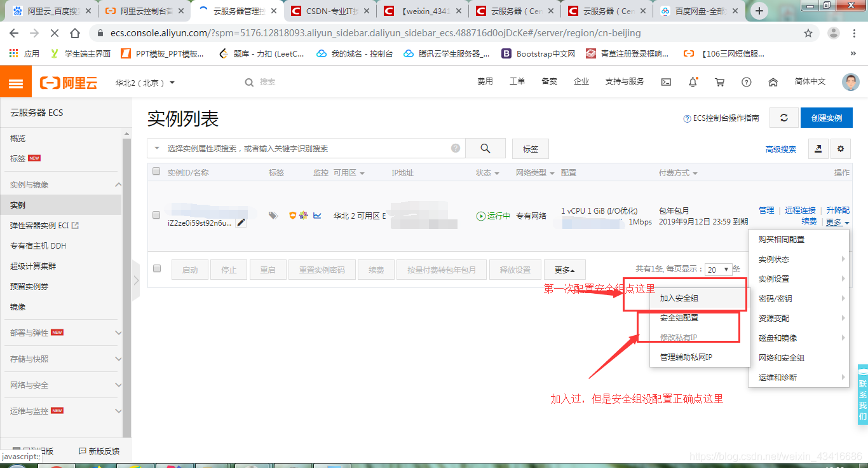Viewport: 868px width, 468px height.
Task: Switch to the CSDN browser tab
Action: point(329,11)
